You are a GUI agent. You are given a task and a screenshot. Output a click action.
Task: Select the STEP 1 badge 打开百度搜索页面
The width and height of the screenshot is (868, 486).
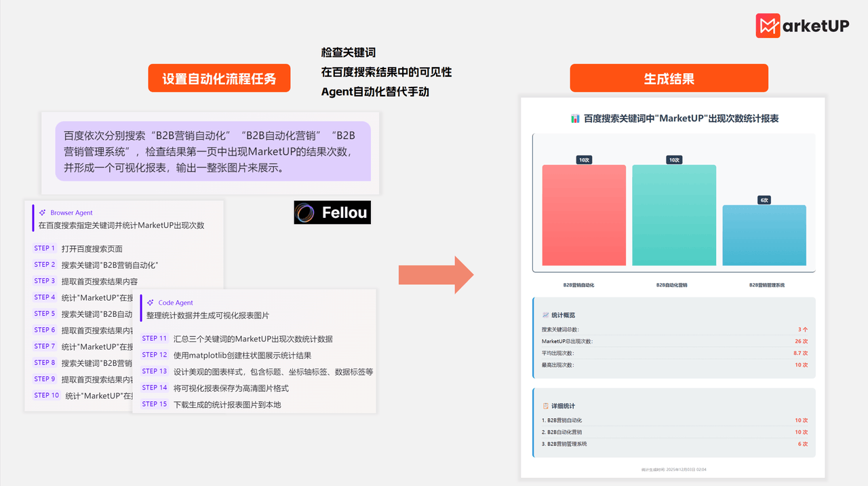tap(44, 248)
